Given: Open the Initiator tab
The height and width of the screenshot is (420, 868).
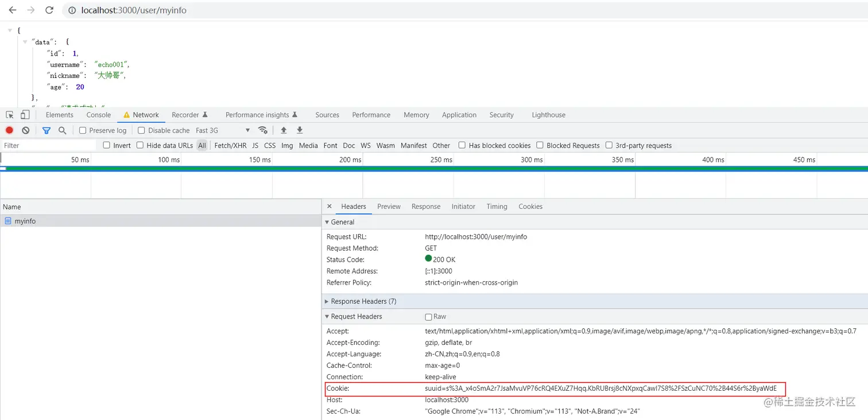Looking at the screenshot, I should tap(463, 207).
